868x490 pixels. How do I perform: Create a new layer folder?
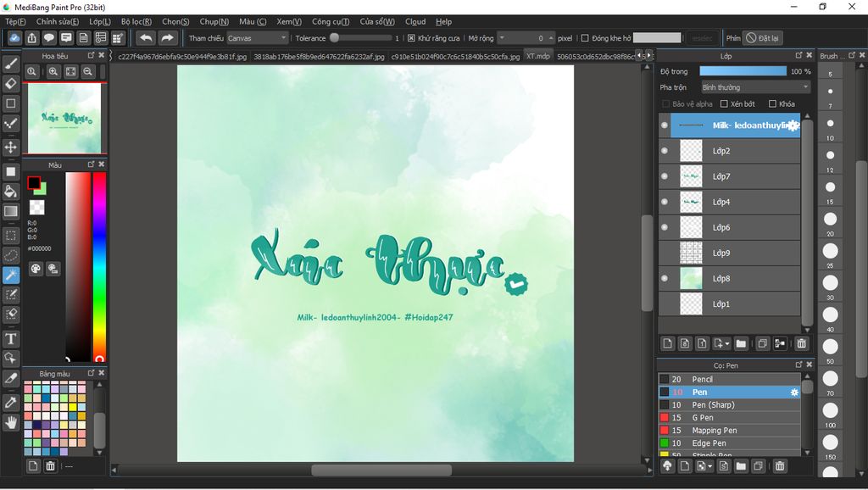pos(741,344)
